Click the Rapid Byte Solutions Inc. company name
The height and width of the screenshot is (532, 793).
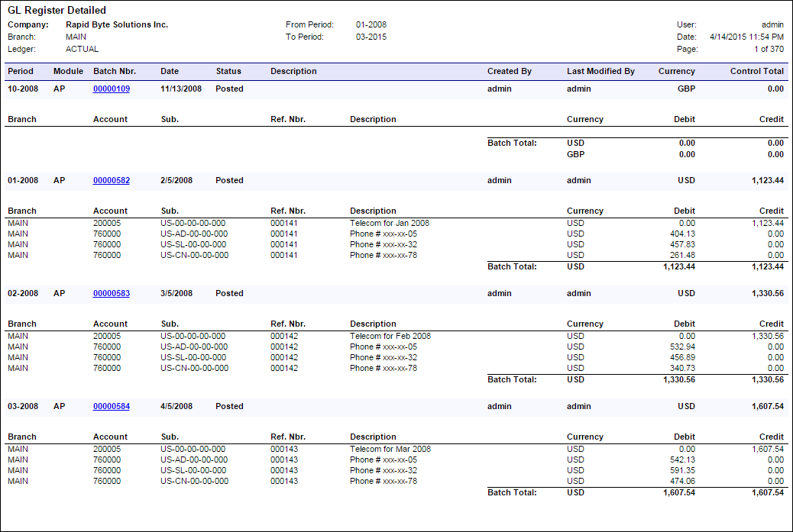coord(117,24)
